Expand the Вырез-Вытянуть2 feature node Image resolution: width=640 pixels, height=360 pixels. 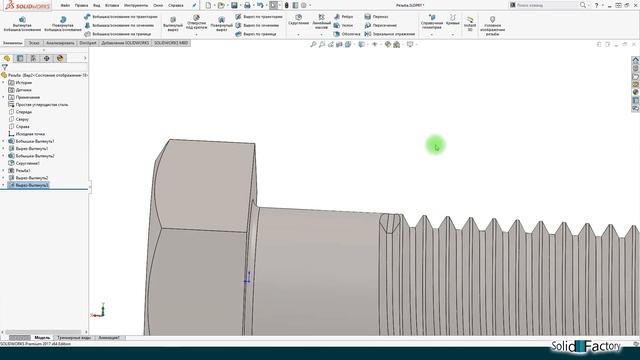[x=4, y=178]
